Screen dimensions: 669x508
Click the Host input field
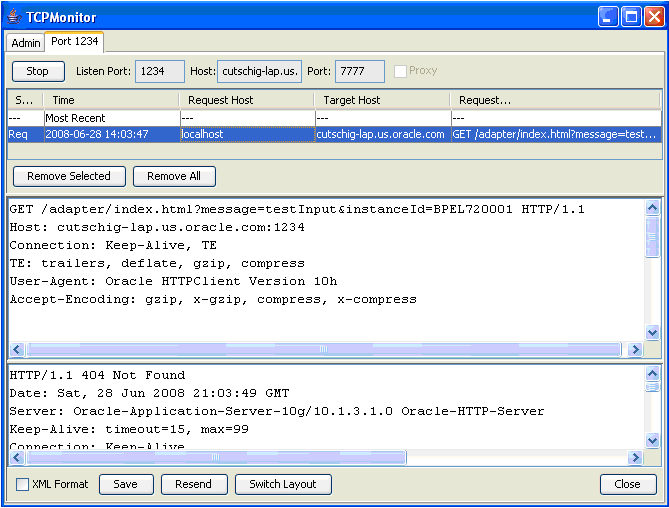259,71
